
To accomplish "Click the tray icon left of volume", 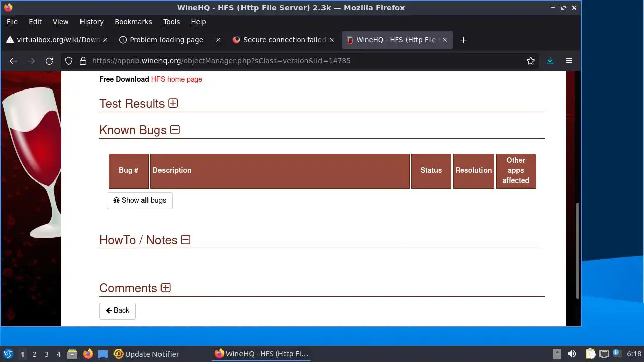I will pos(557,354).
